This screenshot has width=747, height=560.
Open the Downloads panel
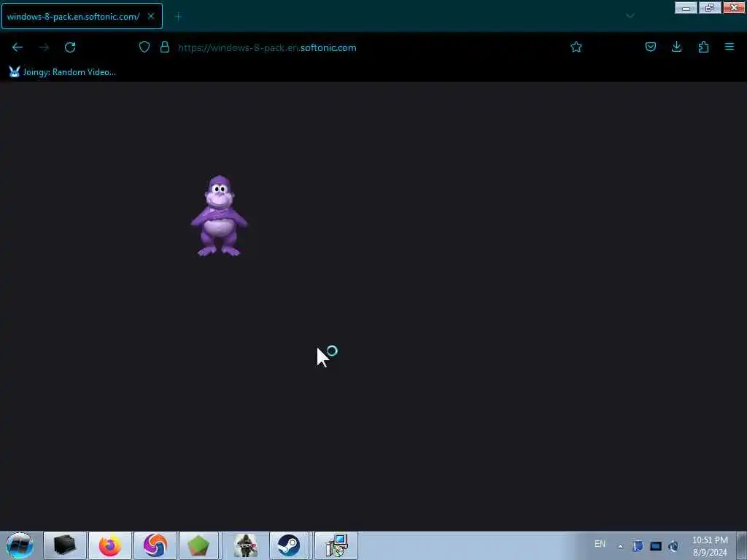pos(676,47)
